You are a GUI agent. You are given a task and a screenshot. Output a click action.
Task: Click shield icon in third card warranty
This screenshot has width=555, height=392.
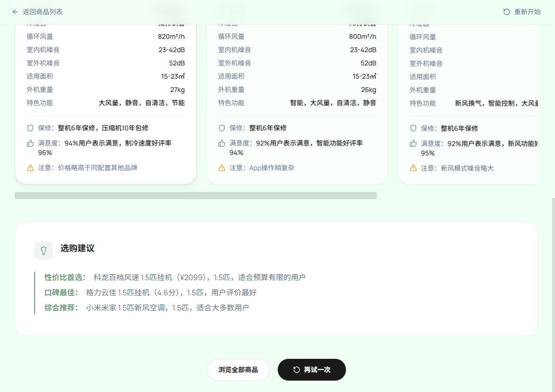click(x=413, y=128)
